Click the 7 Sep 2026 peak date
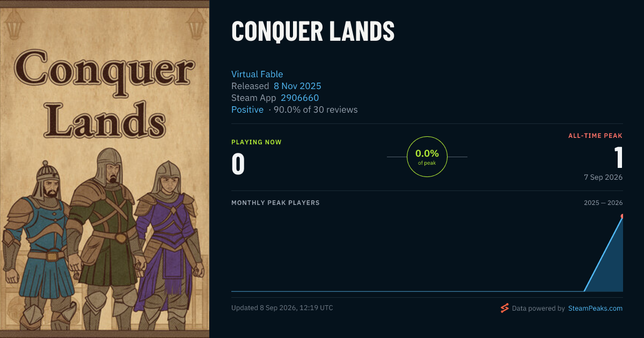Image resolution: width=644 pixels, height=338 pixels. click(x=603, y=177)
